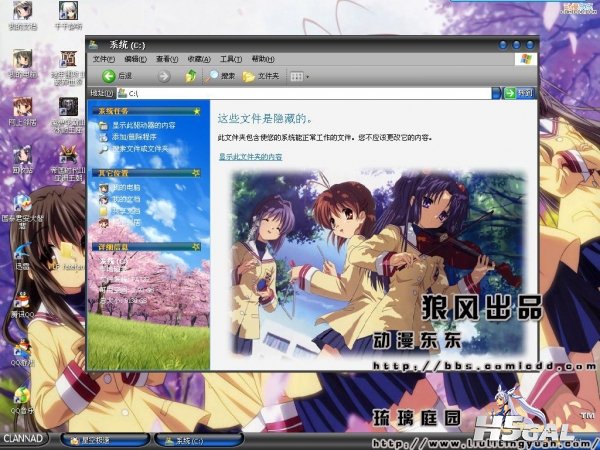Open 迅雷 desktop shortcut icon

point(22,253)
